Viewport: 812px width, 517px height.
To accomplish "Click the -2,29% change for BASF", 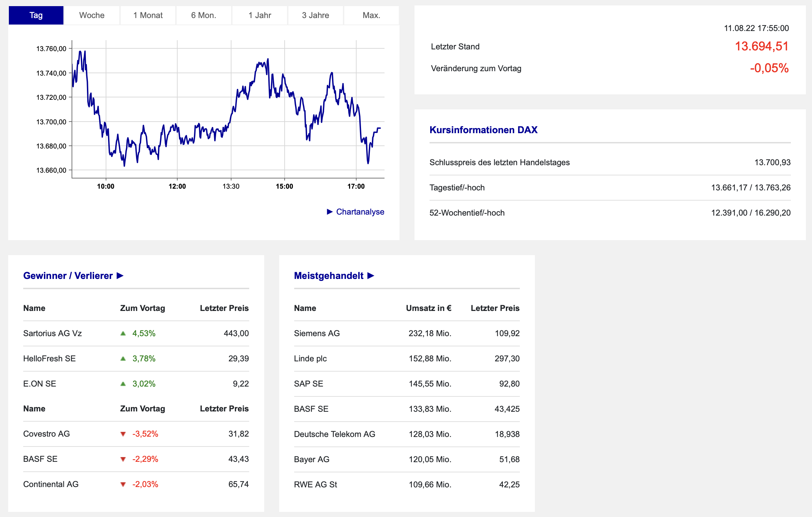I will [145, 459].
